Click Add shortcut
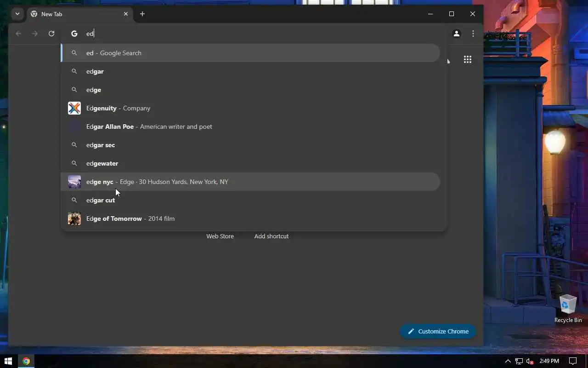Viewport: 588px width, 368px height. [x=271, y=236]
